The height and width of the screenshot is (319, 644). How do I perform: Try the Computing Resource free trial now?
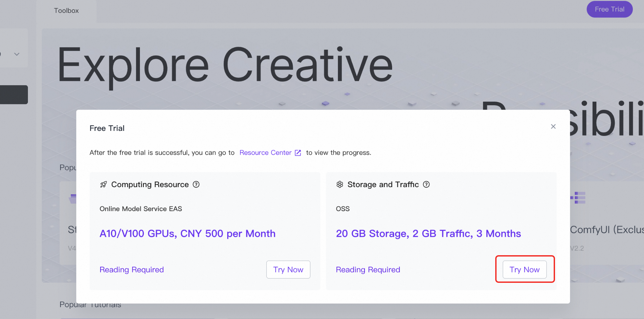click(x=288, y=270)
